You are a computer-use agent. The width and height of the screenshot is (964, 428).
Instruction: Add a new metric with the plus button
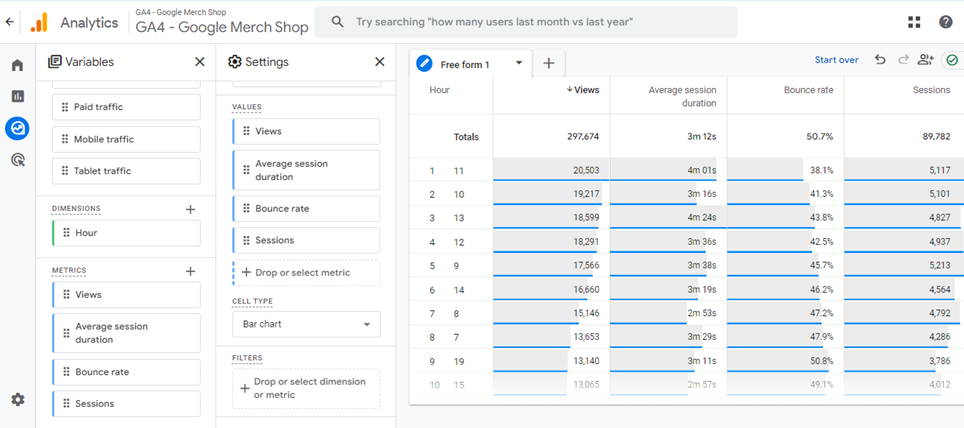coord(191,271)
